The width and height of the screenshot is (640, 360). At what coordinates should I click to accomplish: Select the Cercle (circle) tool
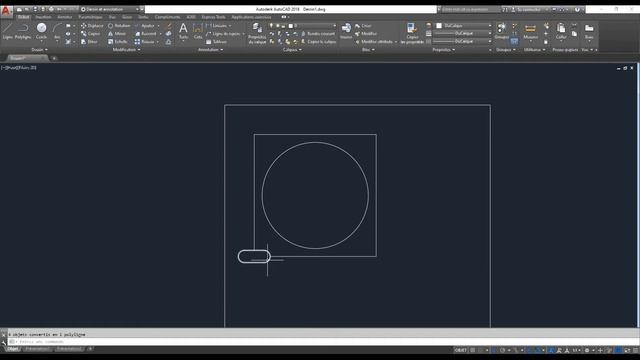41,31
